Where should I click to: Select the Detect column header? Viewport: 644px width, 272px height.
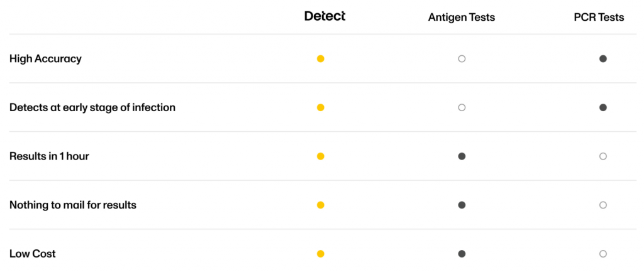pos(325,16)
